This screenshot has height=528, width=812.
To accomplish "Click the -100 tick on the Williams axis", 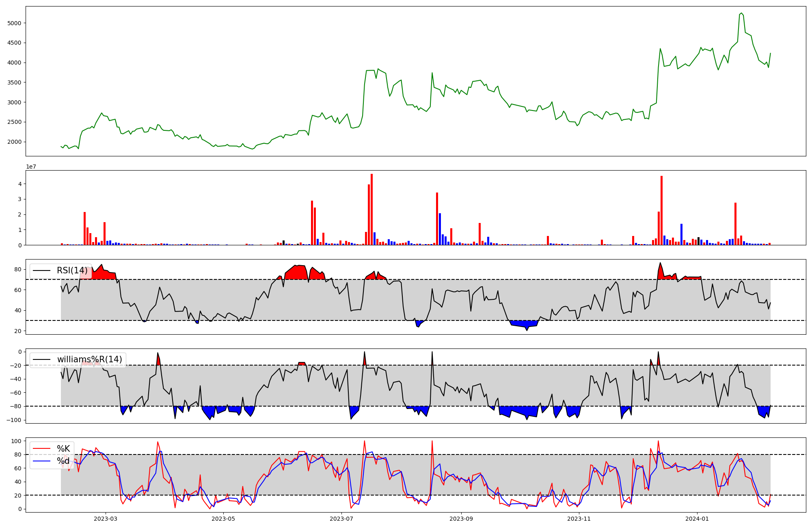I will tap(14, 420).
